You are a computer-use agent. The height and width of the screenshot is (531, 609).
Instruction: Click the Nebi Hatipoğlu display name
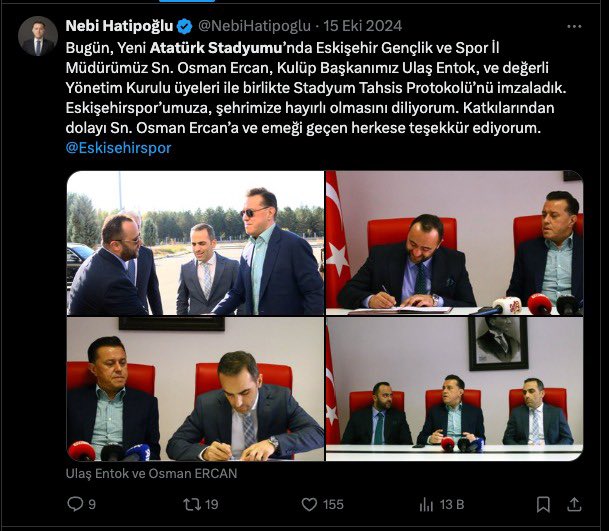(119, 26)
